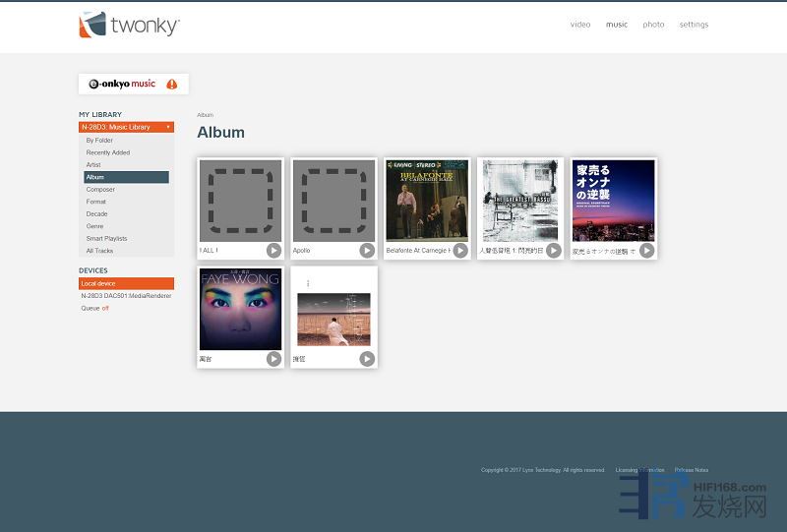Open Belafonte At Carnegie Hall cover thumbnail
Screen dimensions: 787x532
(427, 201)
